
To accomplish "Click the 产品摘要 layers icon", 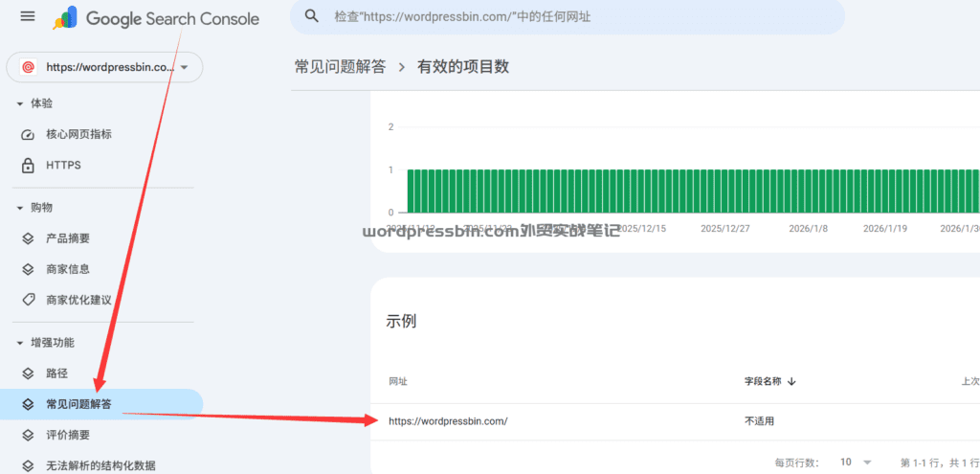I will 28,238.
